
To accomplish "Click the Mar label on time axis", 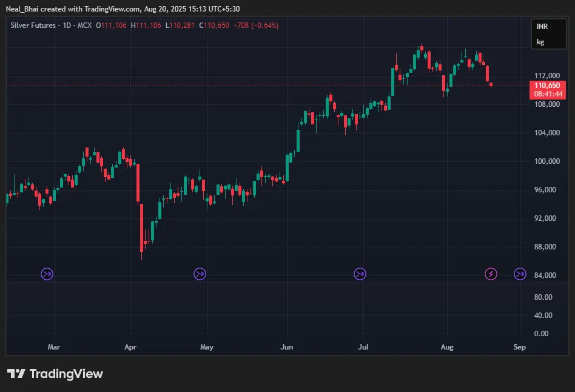I will tap(54, 347).
